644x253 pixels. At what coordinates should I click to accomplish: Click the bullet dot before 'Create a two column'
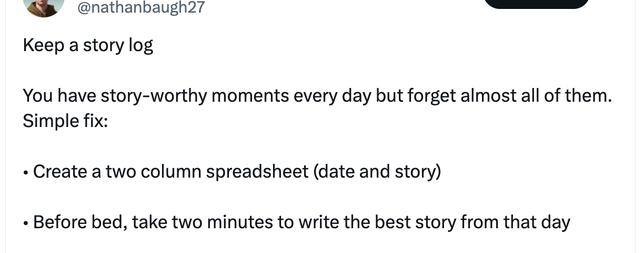tap(26, 173)
